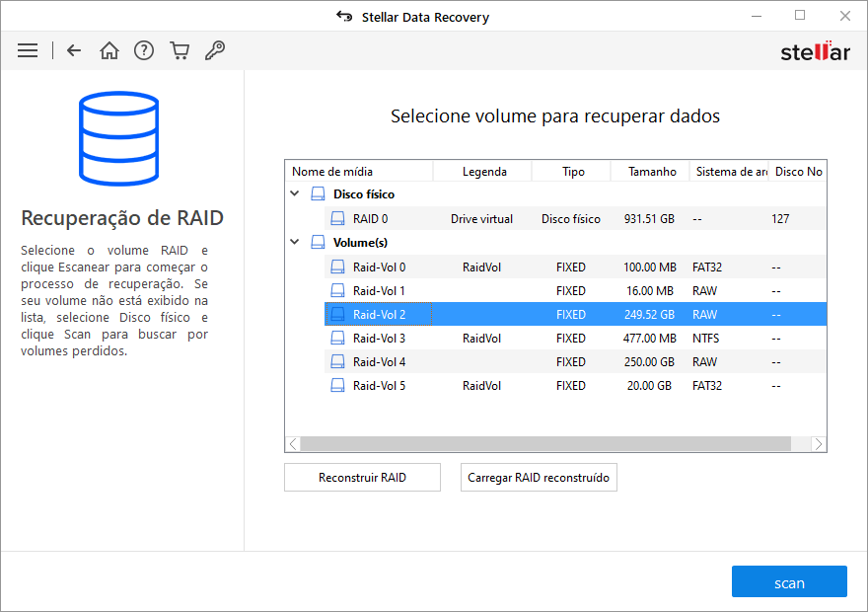Screen dimensions: 868x612
Task: Click the drive icon of RAID 0
Action: click(337, 219)
